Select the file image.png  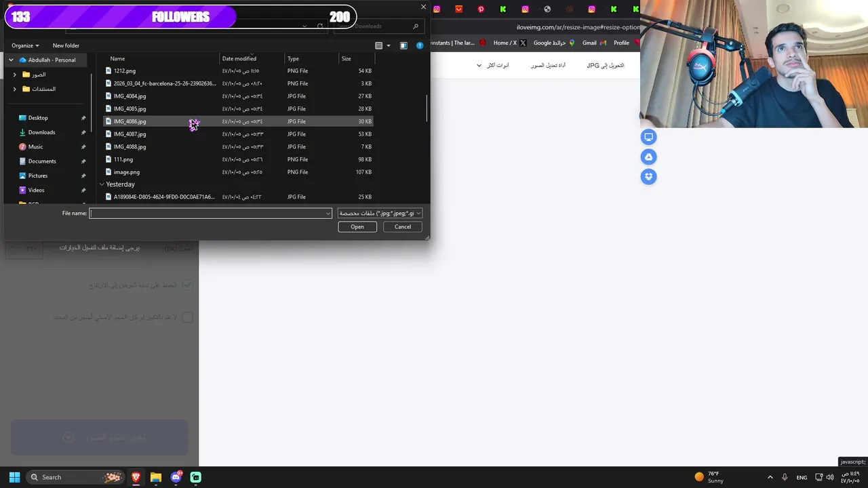pos(237,172)
